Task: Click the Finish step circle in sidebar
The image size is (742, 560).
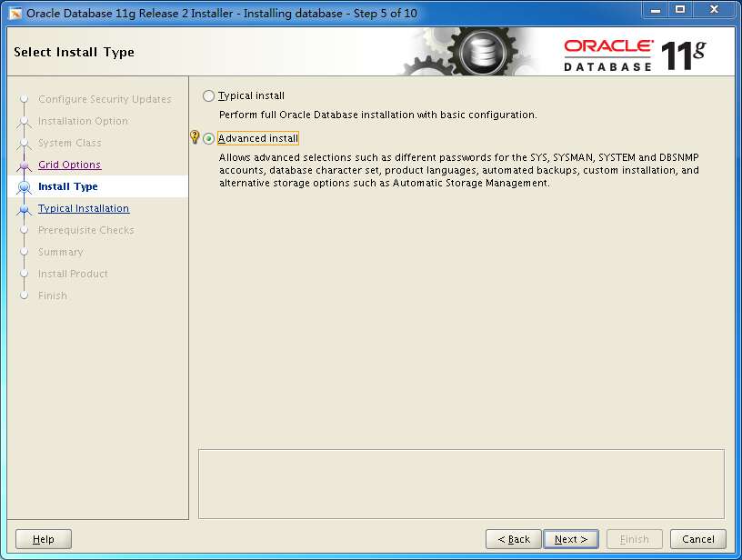Action: click(26, 295)
